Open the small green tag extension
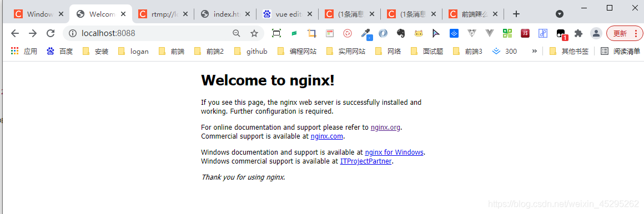 (294, 34)
